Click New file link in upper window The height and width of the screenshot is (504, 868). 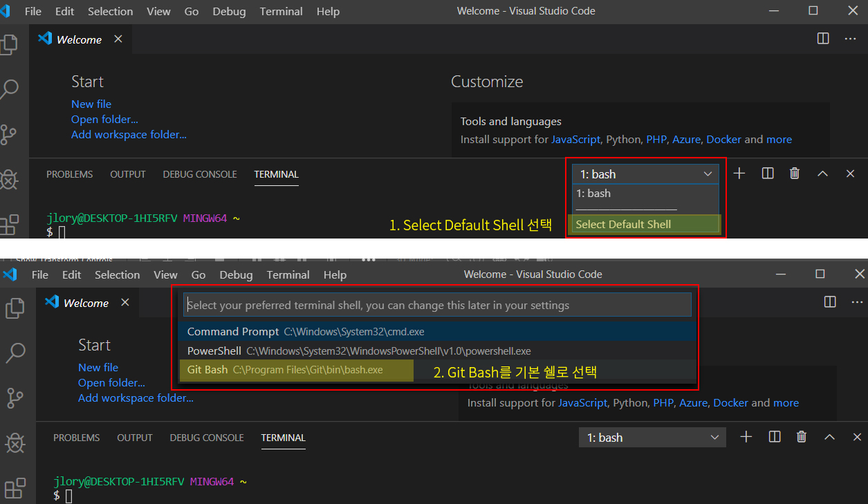click(91, 104)
